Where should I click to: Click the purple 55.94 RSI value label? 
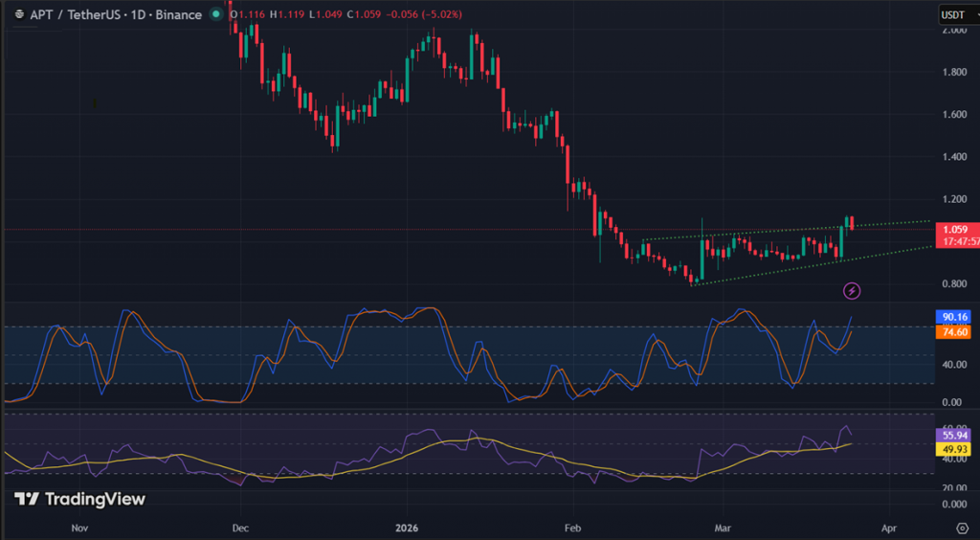(954, 435)
